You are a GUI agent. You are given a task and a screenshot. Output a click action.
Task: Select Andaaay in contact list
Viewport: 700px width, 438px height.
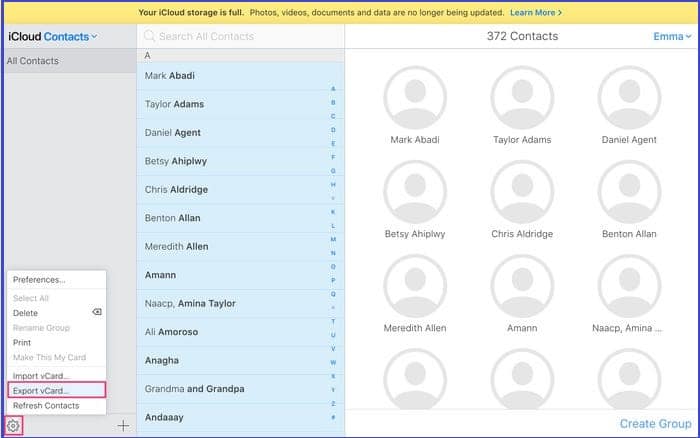point(240,417)
